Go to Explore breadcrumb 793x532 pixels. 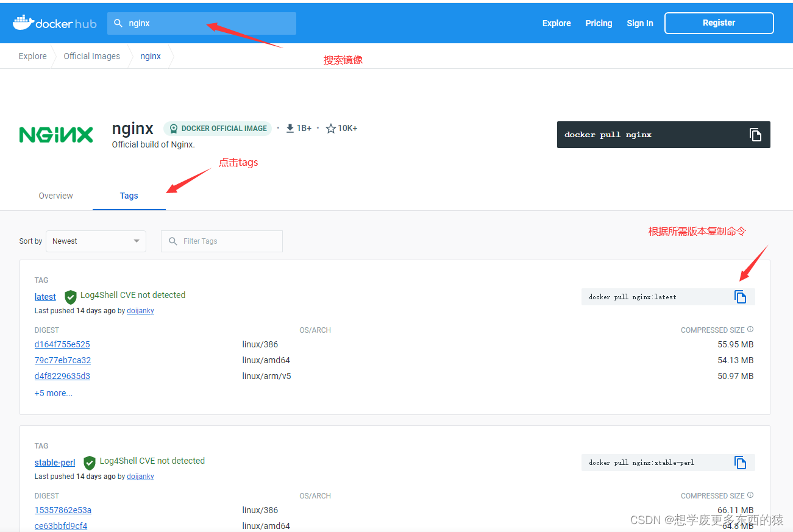(33, 56)
